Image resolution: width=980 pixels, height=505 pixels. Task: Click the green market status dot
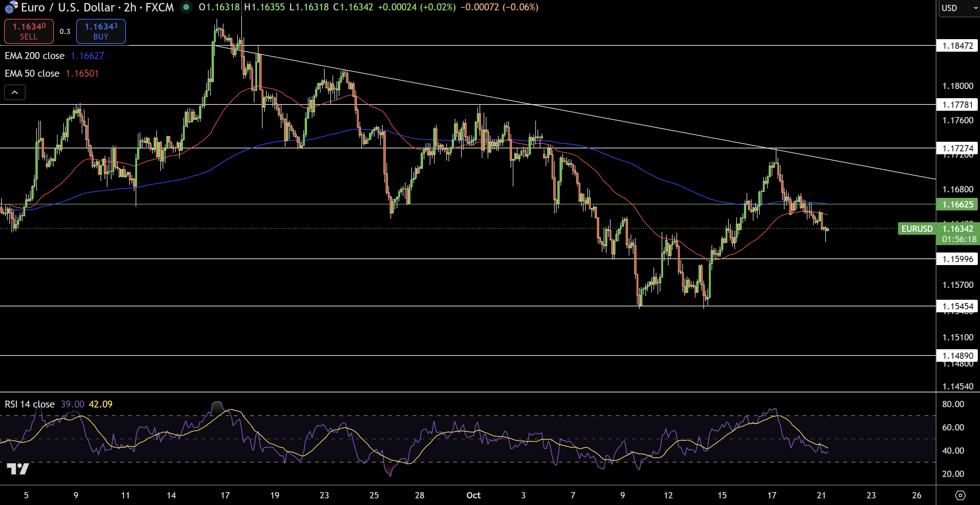186,7
